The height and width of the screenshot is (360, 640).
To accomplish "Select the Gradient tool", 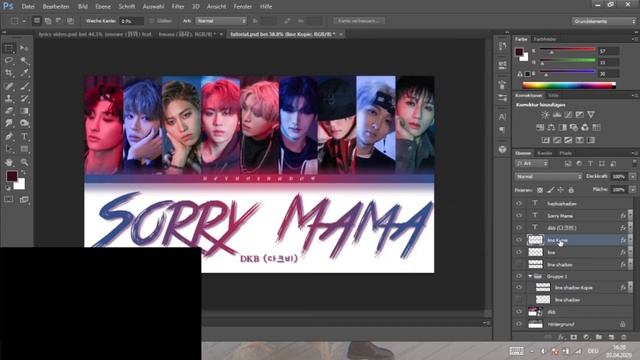I will 24,111.
